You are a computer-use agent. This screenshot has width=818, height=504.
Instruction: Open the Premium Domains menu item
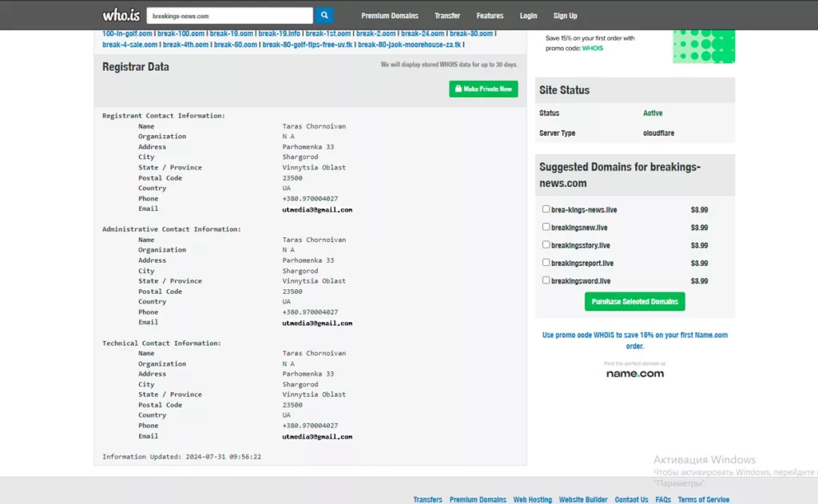tap(389, 16)
